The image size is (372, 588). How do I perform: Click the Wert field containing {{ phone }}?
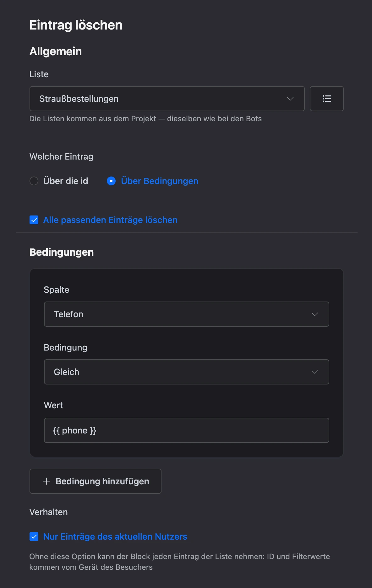186,430
